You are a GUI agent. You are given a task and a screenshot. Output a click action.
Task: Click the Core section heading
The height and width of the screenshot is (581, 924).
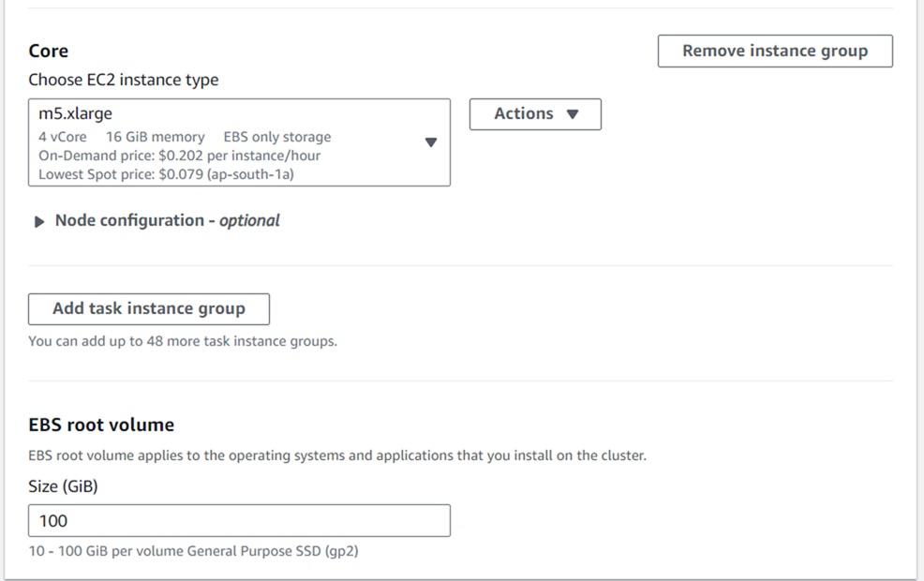tap(49, 52)
